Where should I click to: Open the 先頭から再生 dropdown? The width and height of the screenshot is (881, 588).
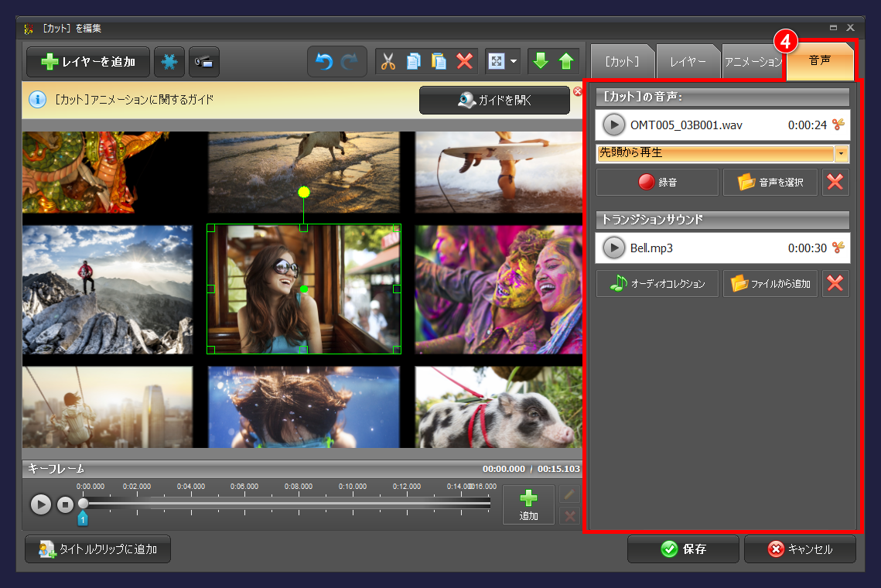point(842,153)
